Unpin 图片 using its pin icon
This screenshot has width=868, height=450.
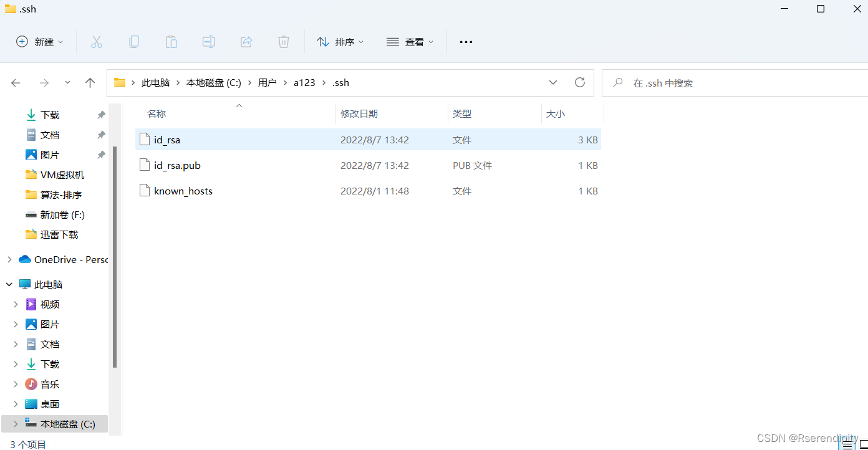click(101, 155)
